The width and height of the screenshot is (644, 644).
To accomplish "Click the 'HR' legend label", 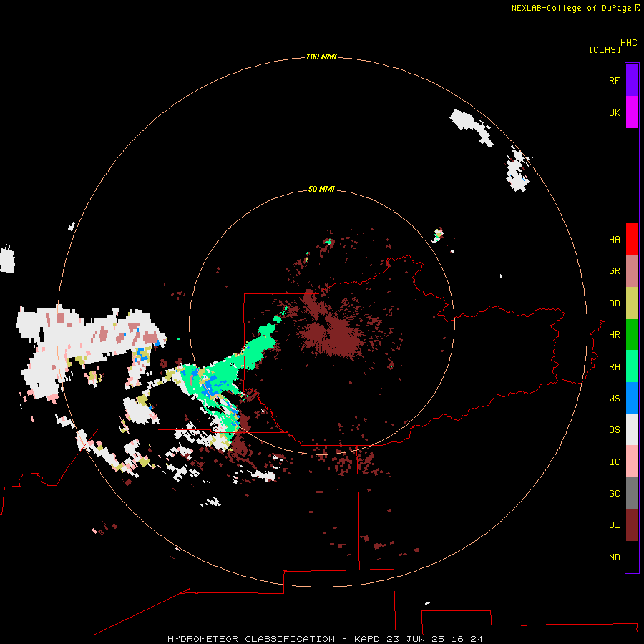I will tap(615, 335).
